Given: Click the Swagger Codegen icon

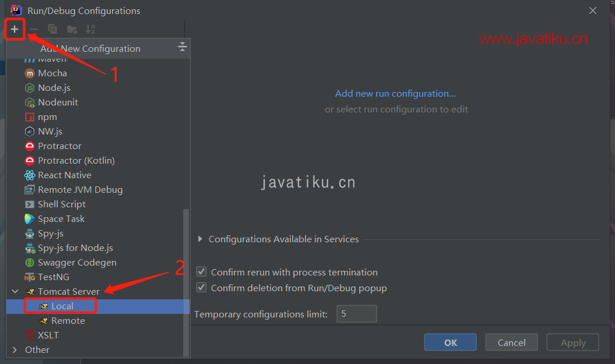Looking at the screenshot, I should [x=30, y=263].
